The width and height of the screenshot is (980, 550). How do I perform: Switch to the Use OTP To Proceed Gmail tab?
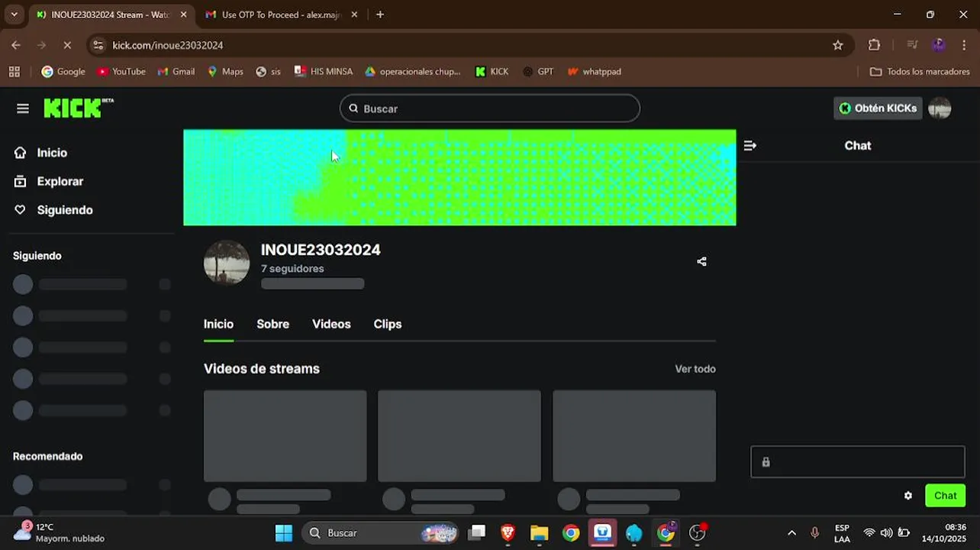pyautogui.click(x=273, y=15)
